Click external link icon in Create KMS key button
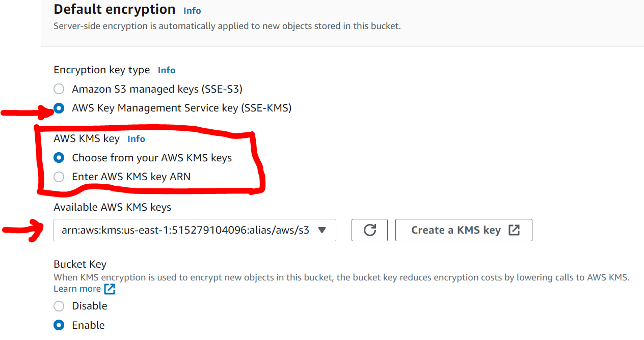Screen dimensions: 644x340 [514, 230]
